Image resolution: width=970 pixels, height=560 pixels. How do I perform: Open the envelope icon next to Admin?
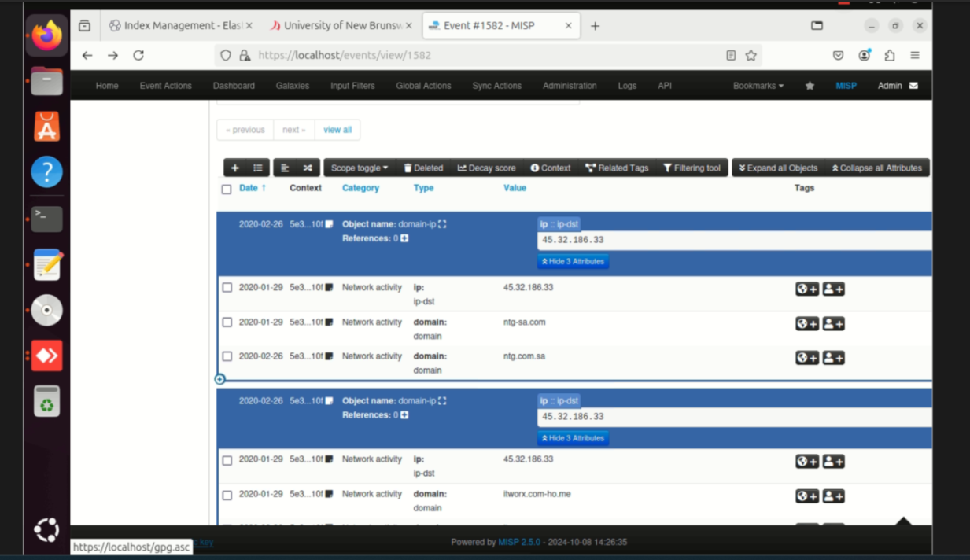pyautogui.click(x=913, y=86)
